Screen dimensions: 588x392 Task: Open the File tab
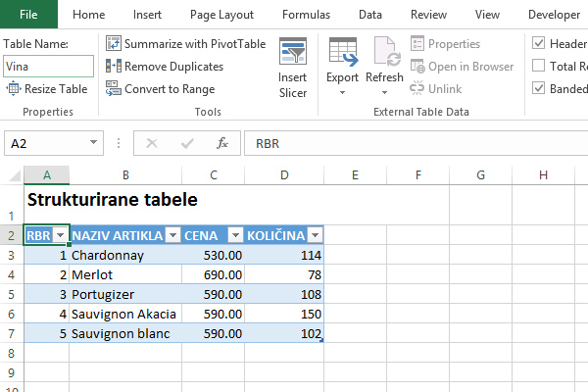pyautogui.click(x=28, y=15)
